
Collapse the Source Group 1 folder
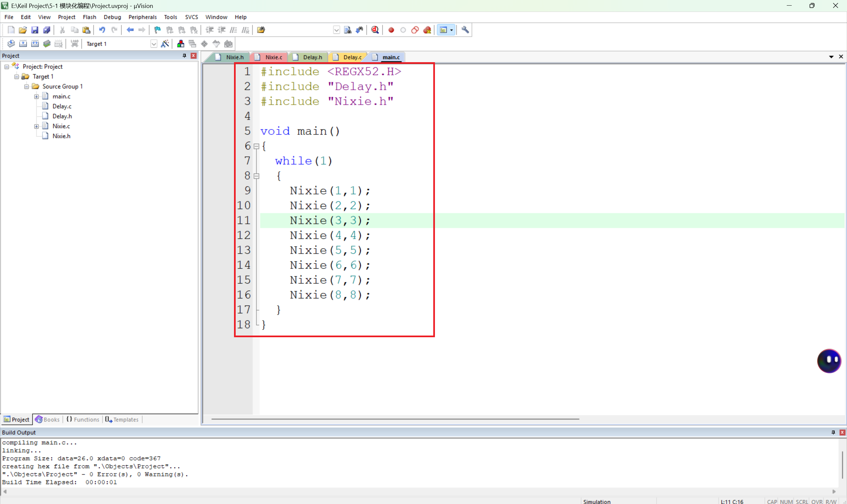pos(26,87)
